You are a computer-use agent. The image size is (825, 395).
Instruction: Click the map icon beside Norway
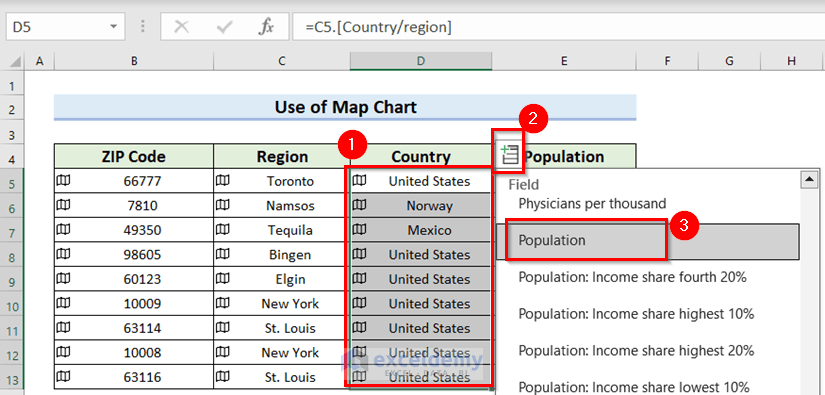pos(359,205)
